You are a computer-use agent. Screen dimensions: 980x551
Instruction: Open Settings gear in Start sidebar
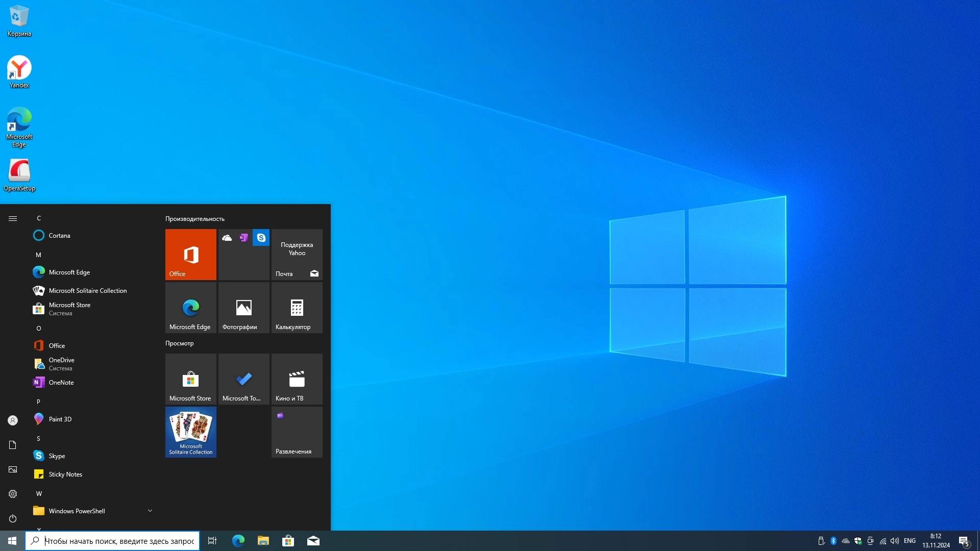13,494
